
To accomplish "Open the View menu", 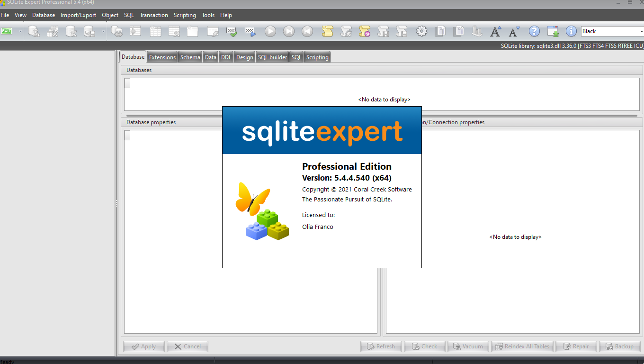I will click(20, 15).
